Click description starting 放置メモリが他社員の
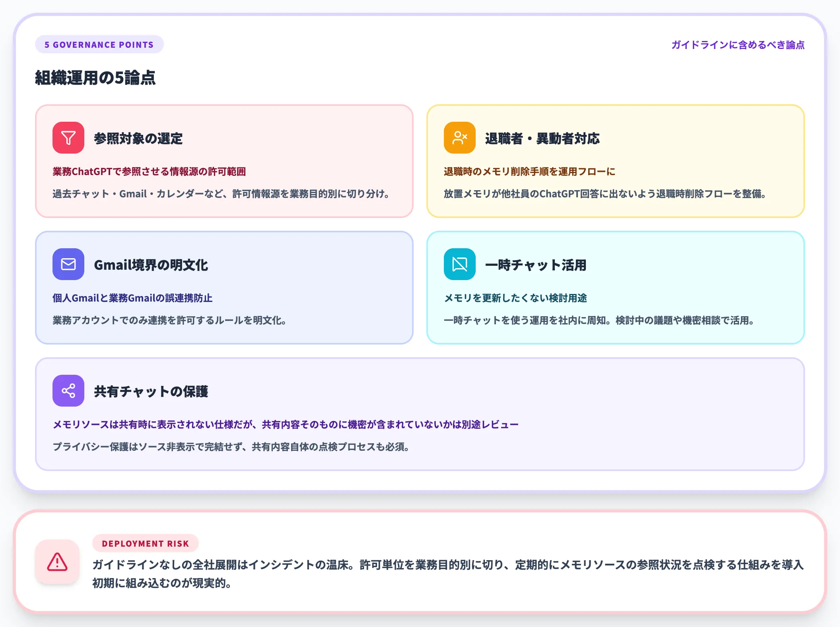This screenshot has height=627, width=840. pyautogui.click(x=605, y=194)
